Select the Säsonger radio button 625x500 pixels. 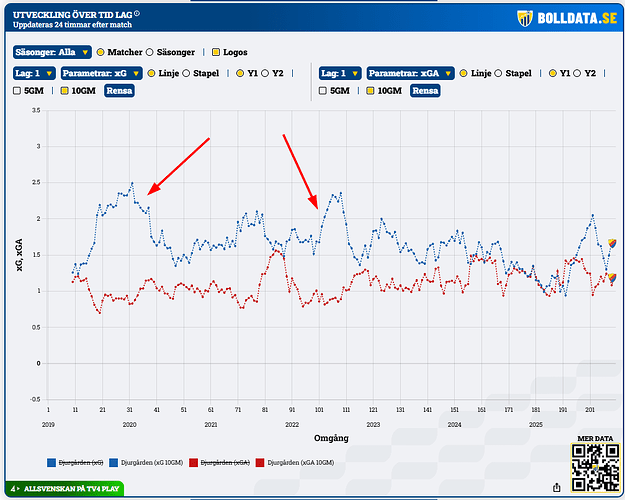pos(151,52)
